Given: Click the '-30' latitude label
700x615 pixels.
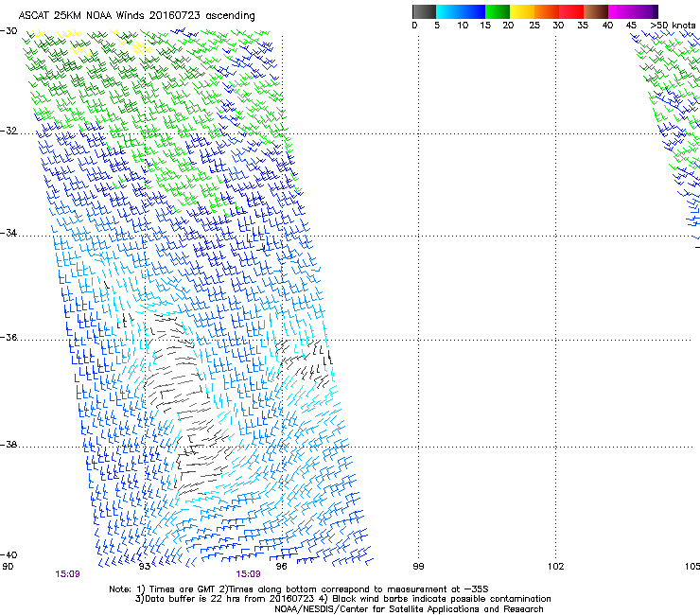Looking at the screenshot, I should tap(9, 31).
